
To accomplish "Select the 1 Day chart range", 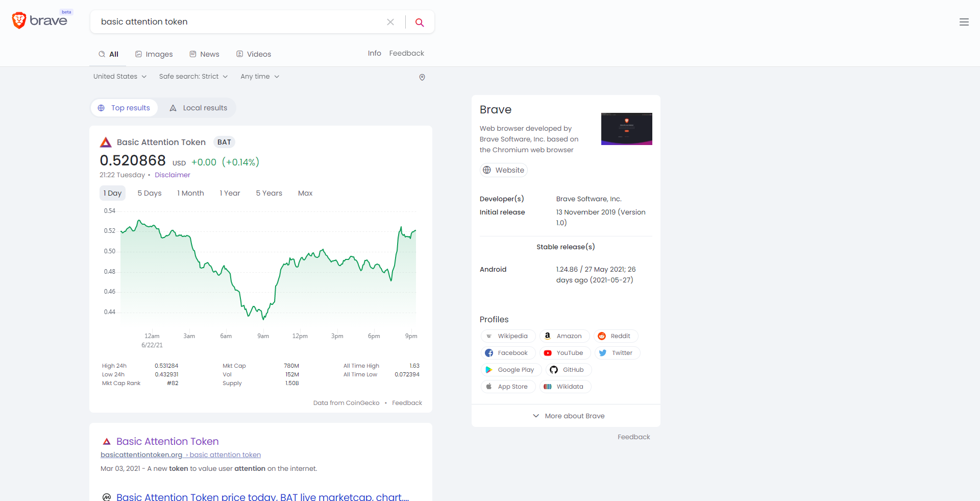I will 112,193.
